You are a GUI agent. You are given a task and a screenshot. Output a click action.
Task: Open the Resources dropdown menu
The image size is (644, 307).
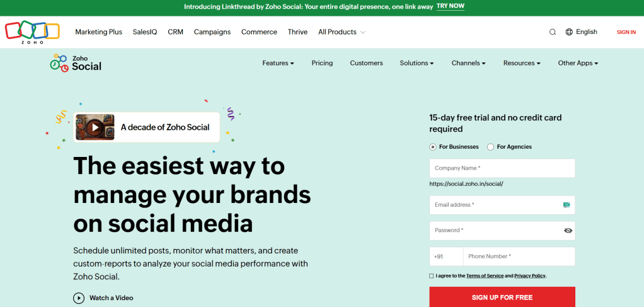[x=522, y=63]
